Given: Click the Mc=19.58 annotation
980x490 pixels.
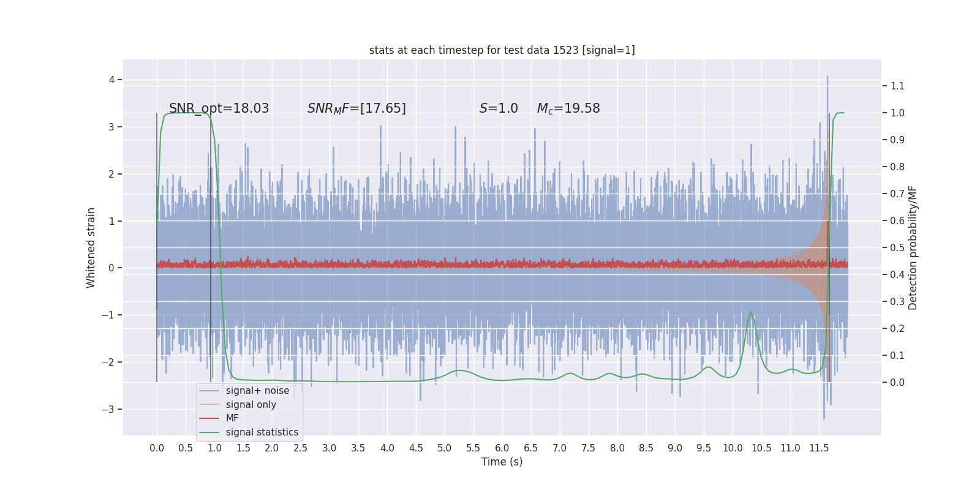Looking at the screenshot, I should [x=568, y=108].
